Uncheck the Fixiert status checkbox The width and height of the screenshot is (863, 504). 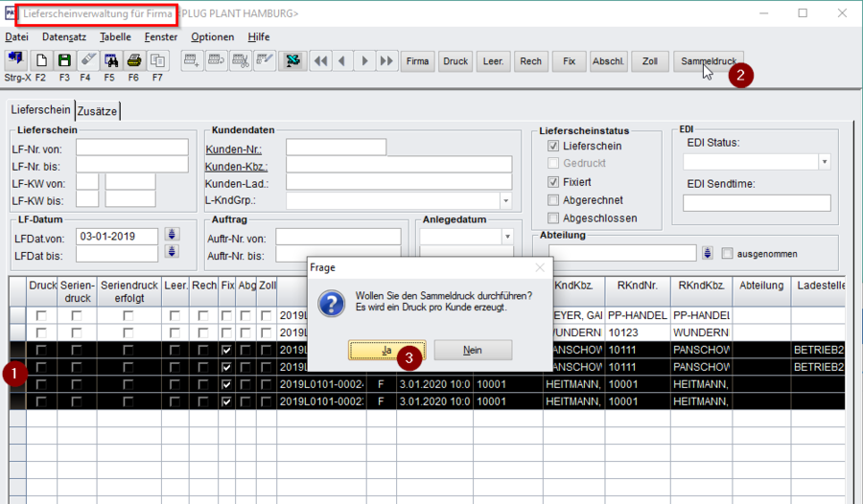tap(553, 182)
